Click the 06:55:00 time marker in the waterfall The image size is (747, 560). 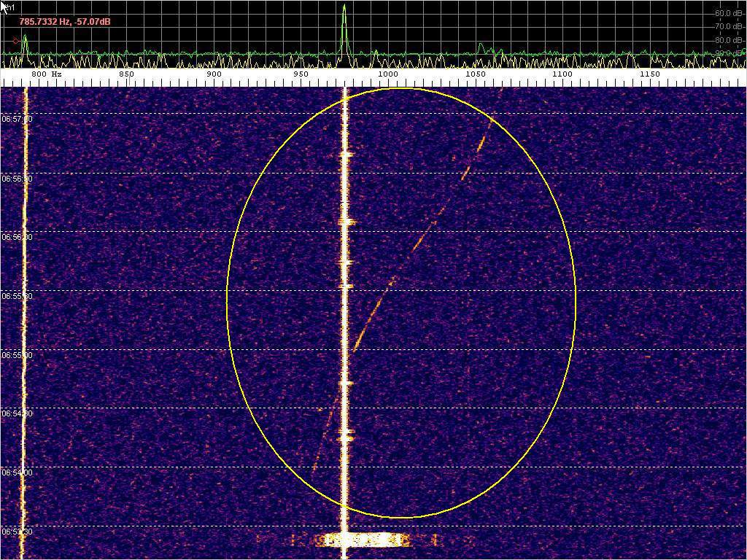coord(16,354)
